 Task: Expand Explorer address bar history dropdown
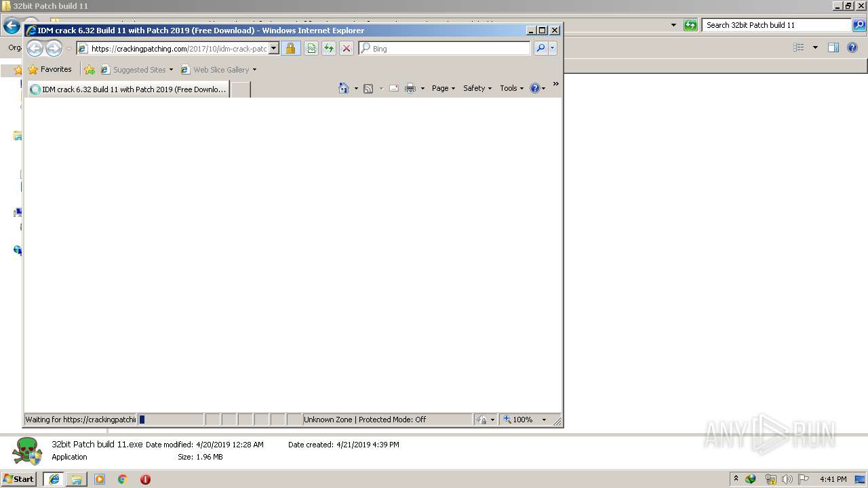point(673,25)
